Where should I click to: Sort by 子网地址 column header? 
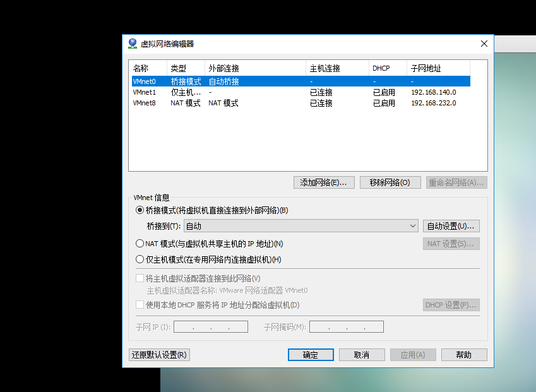coord(438,68)
